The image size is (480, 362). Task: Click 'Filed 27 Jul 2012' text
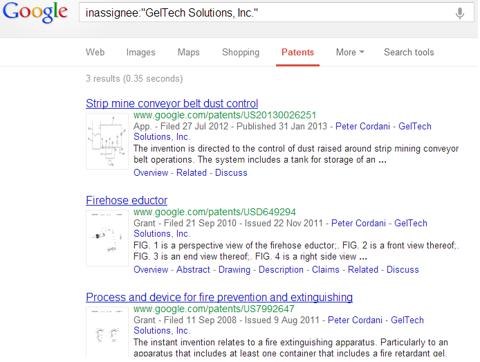(194, 126)
